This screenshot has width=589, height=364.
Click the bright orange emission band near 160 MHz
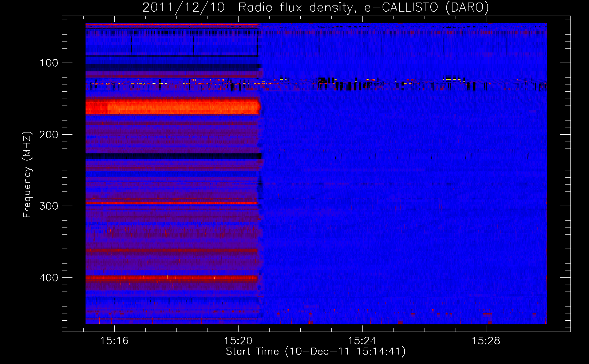[173, 107]
